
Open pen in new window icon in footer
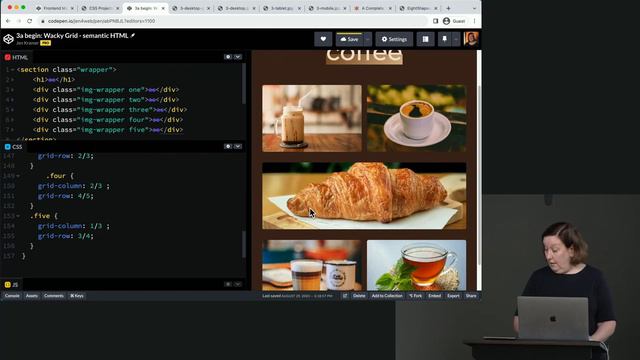point(345,296)
